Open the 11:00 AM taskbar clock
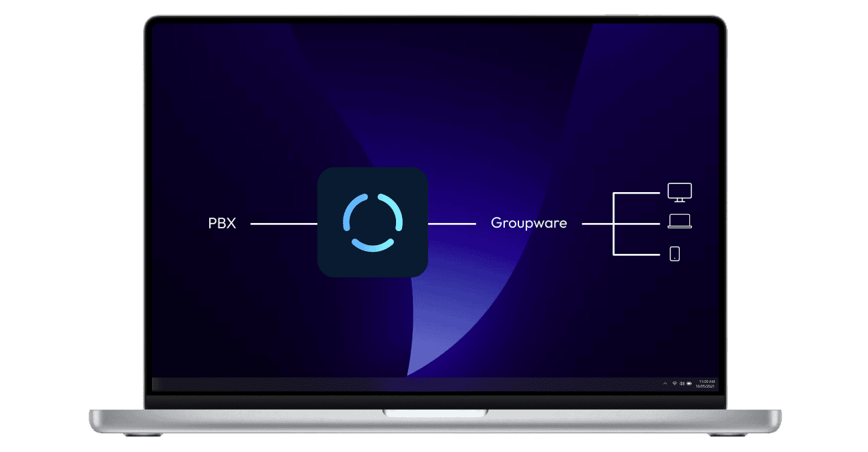 click(707, 381)
